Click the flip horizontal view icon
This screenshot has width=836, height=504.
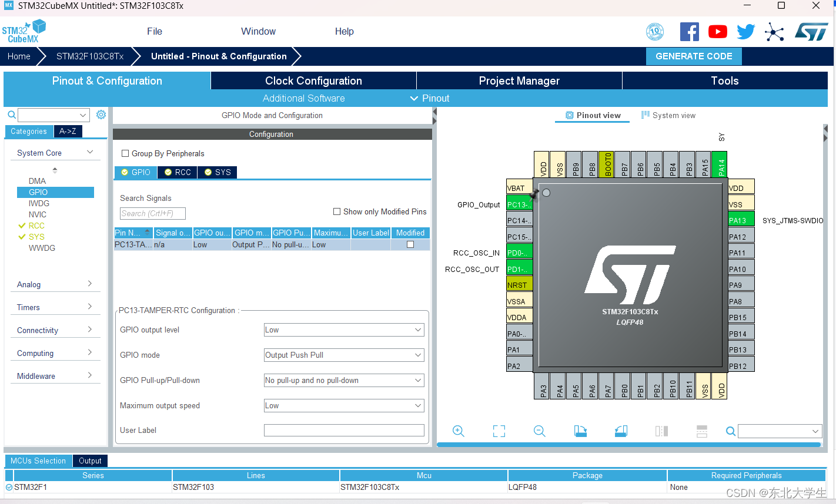[x=661, y=431]
